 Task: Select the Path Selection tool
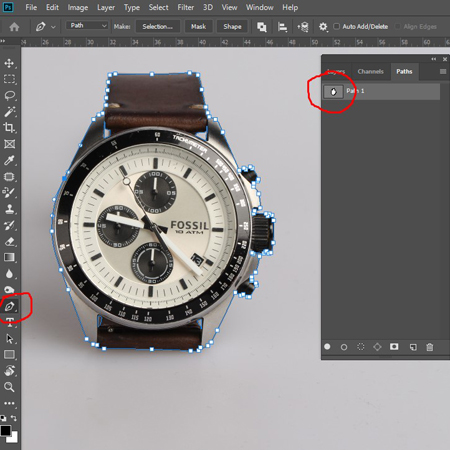coord(9,339)
